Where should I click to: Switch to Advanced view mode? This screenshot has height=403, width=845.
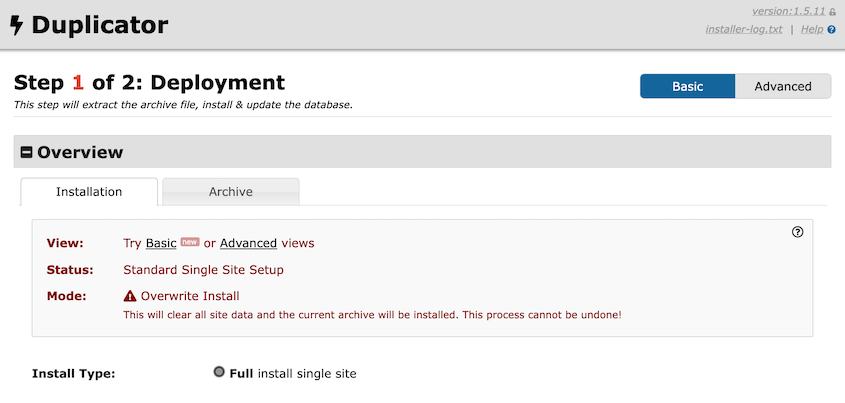click(x=782, y=86)
